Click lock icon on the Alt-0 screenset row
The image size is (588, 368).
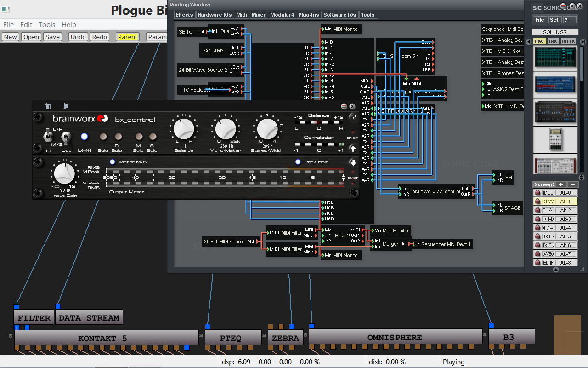pos(537,193)
